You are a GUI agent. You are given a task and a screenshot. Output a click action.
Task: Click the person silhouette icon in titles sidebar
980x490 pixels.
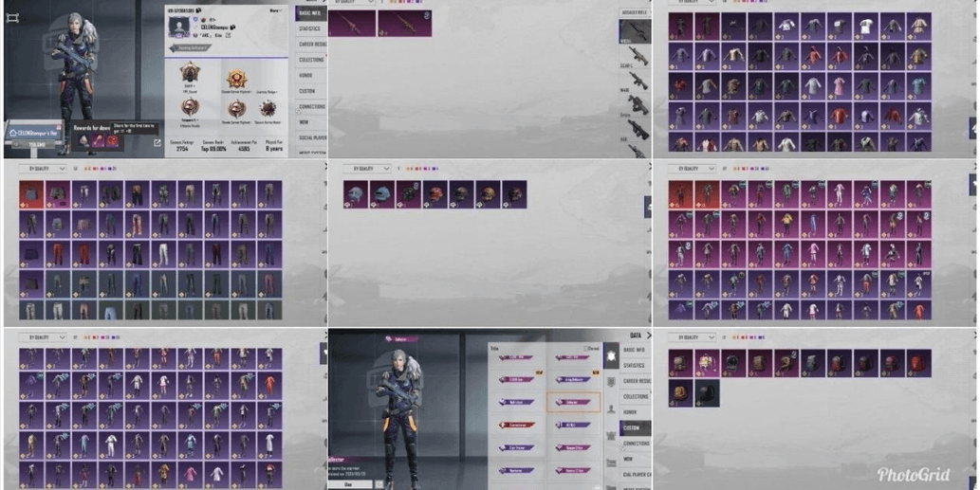pyautogui.click(x=611, y=408)
